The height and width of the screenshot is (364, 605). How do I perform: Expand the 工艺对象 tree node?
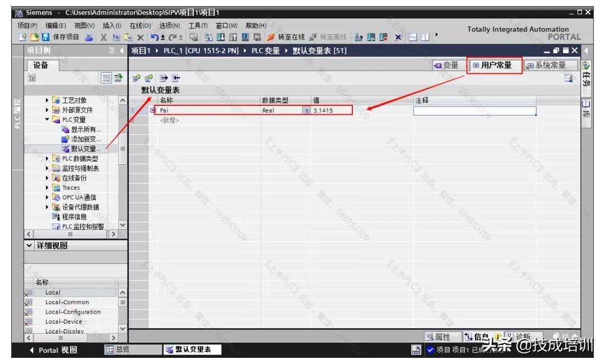point(47,100)
